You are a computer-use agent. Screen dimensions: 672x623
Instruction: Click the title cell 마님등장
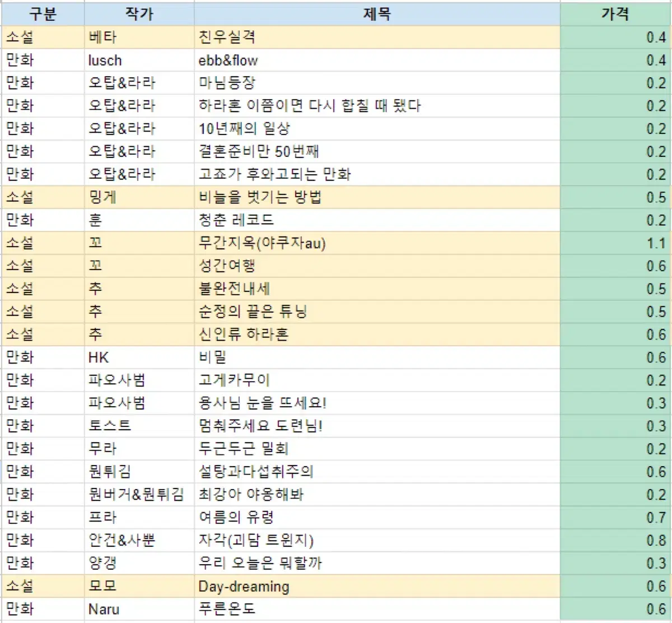[x=377, y=83]
